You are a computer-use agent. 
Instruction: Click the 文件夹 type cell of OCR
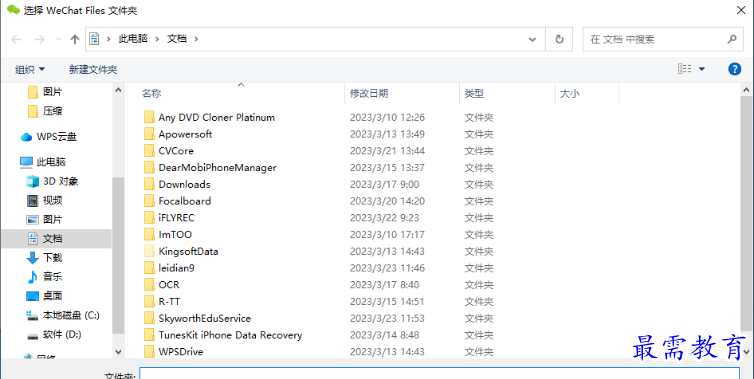pyautogui.click(x=478, y=285)
